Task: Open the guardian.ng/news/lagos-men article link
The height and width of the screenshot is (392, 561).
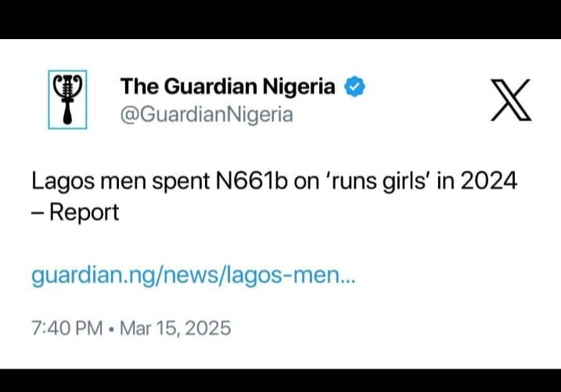Action: pos(193,275)
